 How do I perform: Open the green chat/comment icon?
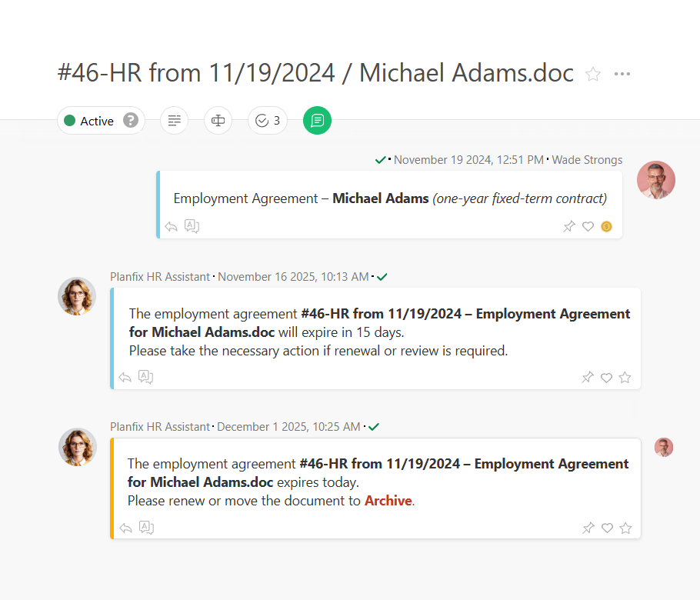point(317,120)
